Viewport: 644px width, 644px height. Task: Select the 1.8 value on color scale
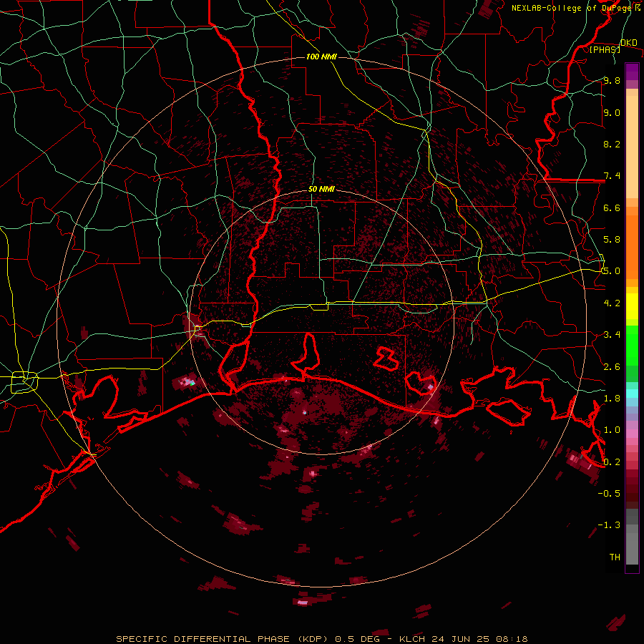coord(612,399)
